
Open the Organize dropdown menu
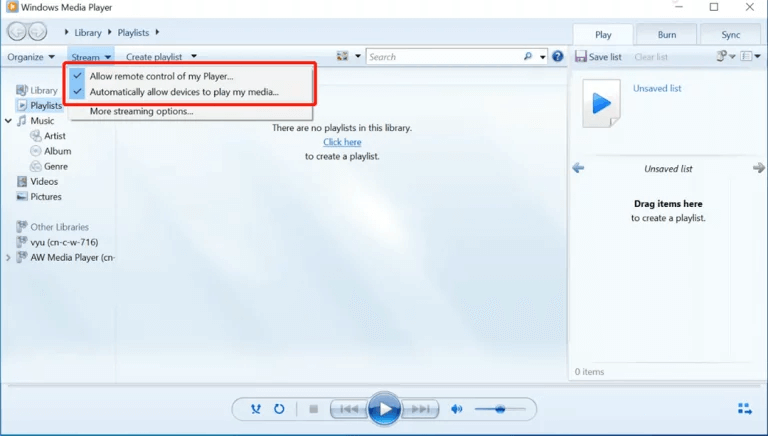31,57
